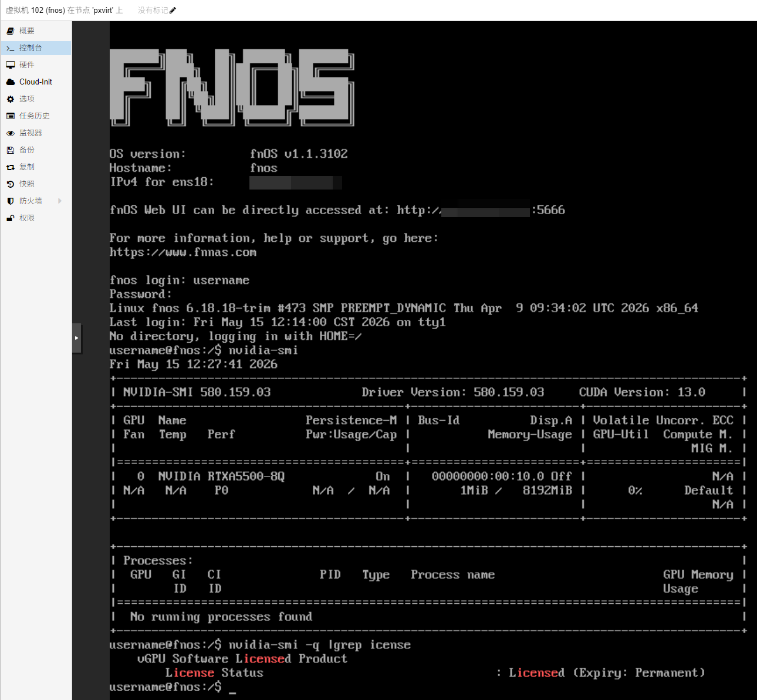Click the 选项 gear icon
The width and height of the screenshot is (757, 700).
11,99
